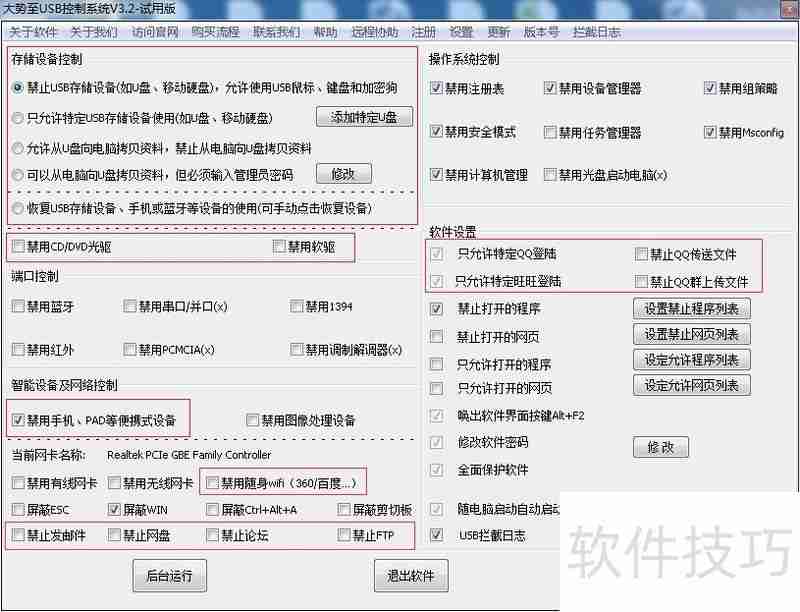
Task: Enable the 禁止QQ传送文件 checkbox
Action: (641, 254)
